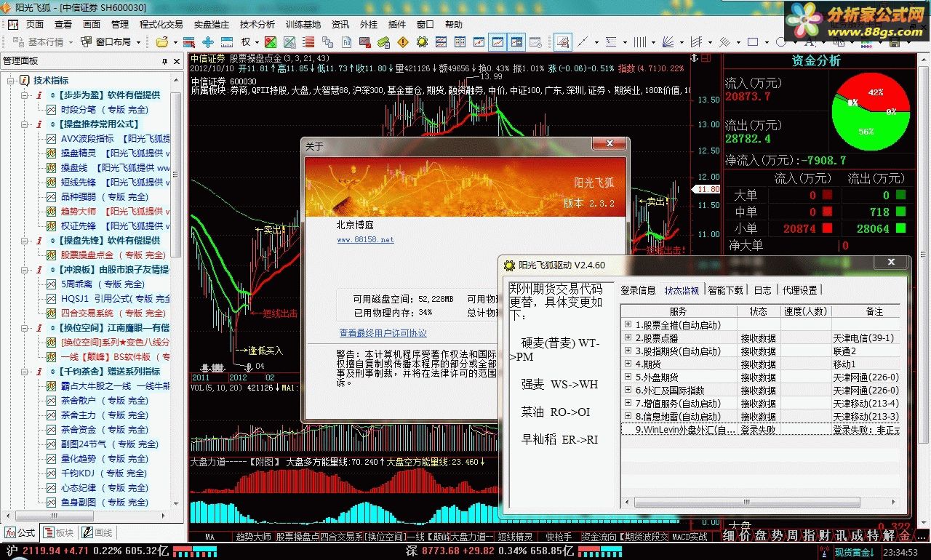Open the dropdown arrow beside folder icon
This screenshot has width=931, height=560.
coord(175,42)
